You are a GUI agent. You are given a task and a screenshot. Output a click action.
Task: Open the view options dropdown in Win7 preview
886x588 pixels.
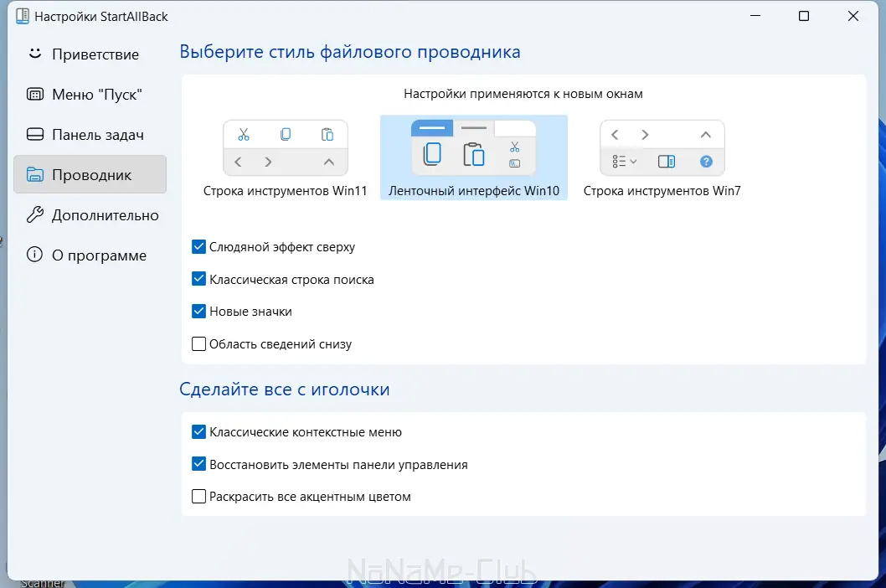click(x=624, y=162)
